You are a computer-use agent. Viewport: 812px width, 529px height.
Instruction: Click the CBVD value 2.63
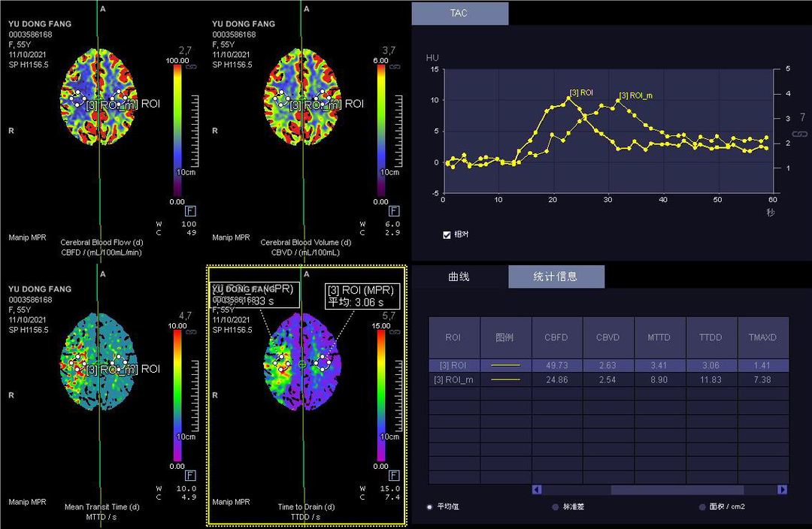point(608,365)
